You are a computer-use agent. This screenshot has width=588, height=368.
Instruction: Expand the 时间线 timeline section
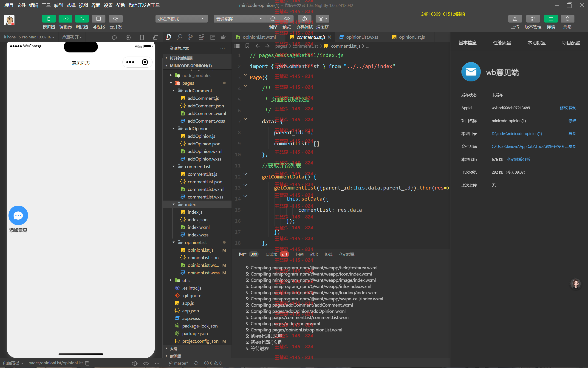197,356
